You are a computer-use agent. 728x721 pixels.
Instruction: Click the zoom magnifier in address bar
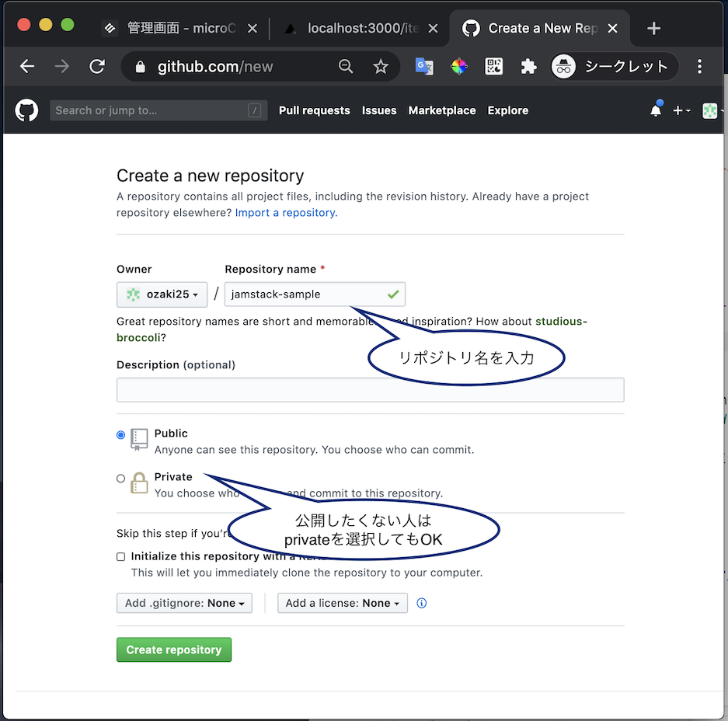tap(346, 66)
